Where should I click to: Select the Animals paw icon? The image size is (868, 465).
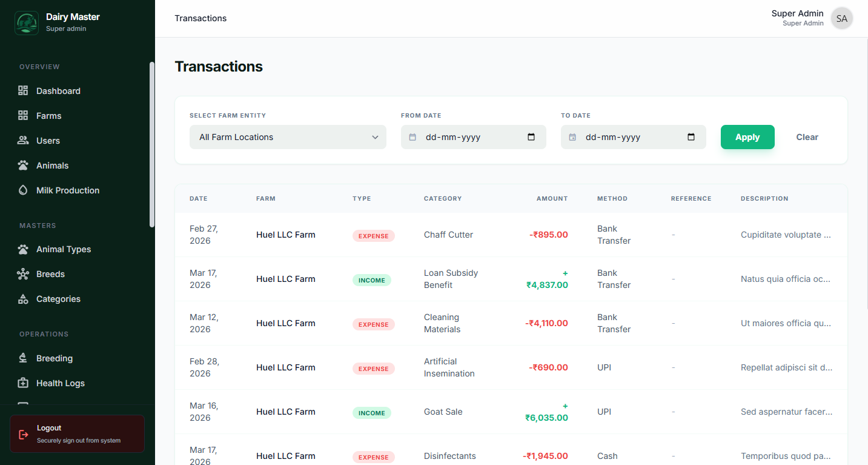click(x=22, y=165)
